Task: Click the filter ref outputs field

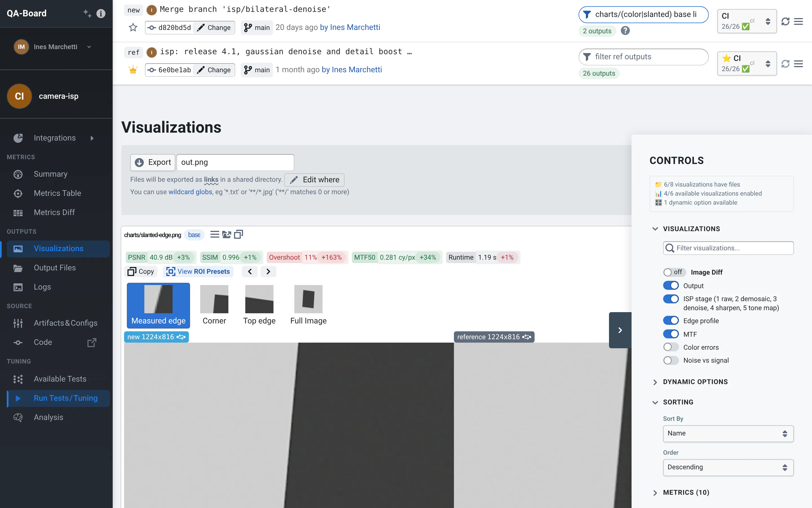Action: point(644,57)
